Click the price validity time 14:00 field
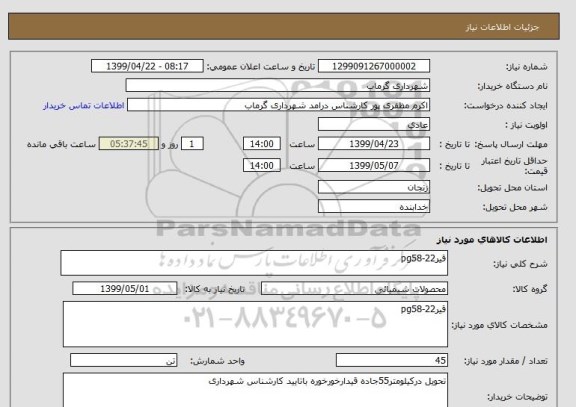This screenshot has width=576, height=407. point(262,166)
